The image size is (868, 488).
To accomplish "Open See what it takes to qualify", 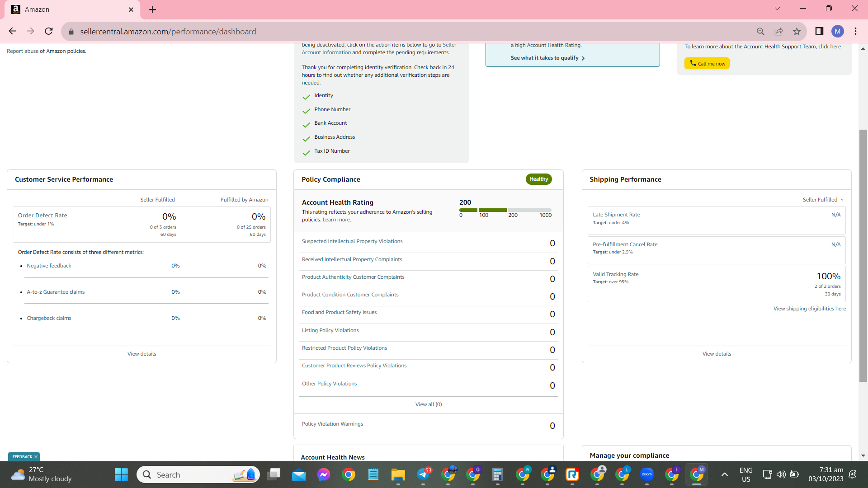I will 548,58.
